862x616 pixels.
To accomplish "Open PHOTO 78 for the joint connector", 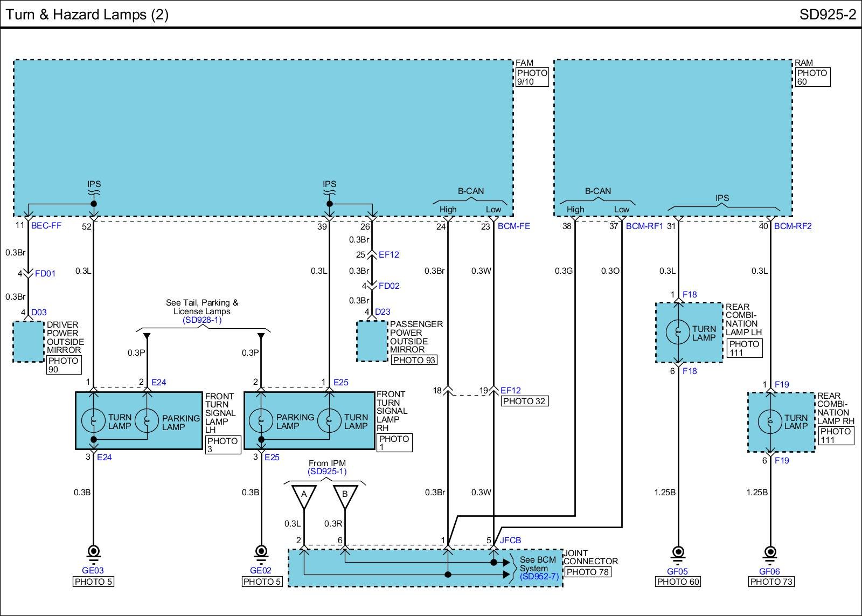I will 587,572.
